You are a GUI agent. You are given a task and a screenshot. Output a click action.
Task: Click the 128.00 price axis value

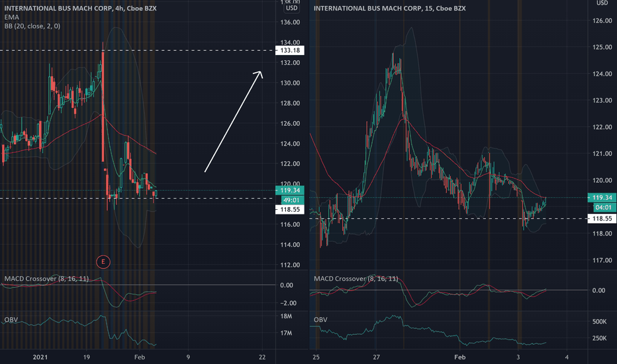coord(290,103)
